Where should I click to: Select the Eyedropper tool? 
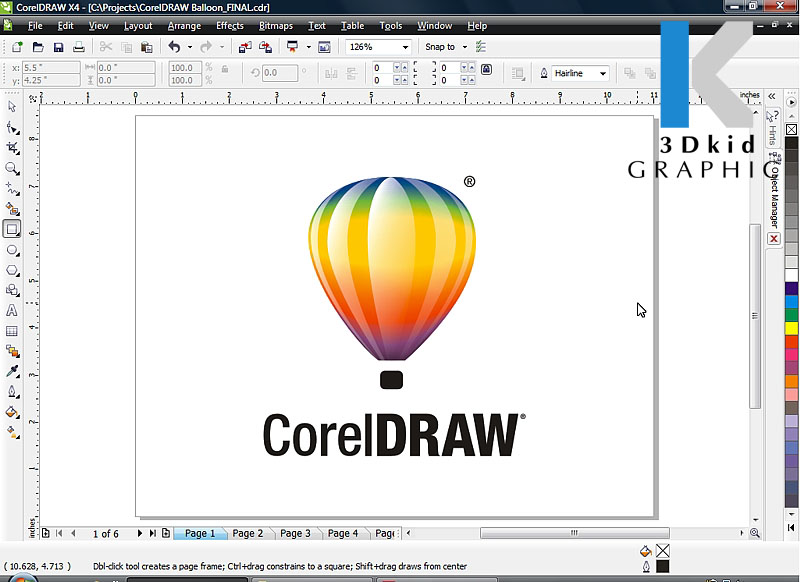click(12, 371)
